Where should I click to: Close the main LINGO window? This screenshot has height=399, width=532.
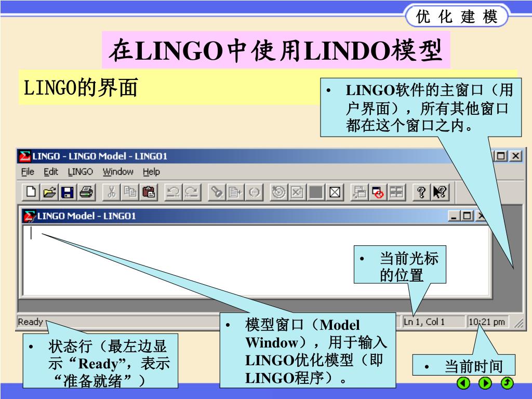[x=515, y=156]
